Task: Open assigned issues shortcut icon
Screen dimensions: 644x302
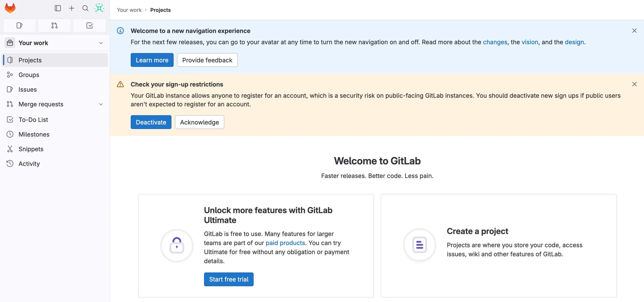Action: coord(19,25)
